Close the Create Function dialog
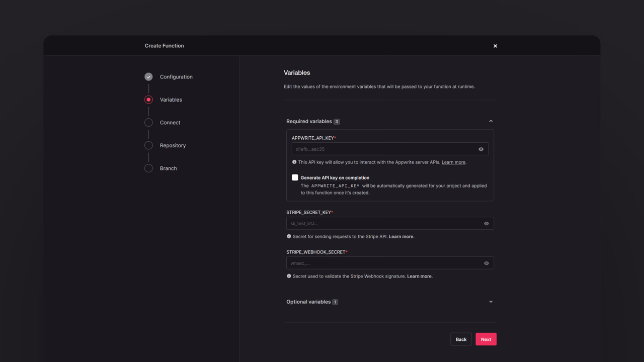644x362 pixels. 495,46
